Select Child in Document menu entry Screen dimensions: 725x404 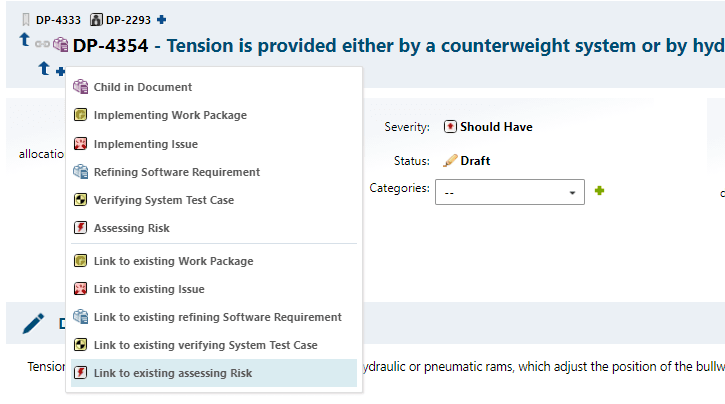point(142,87)
